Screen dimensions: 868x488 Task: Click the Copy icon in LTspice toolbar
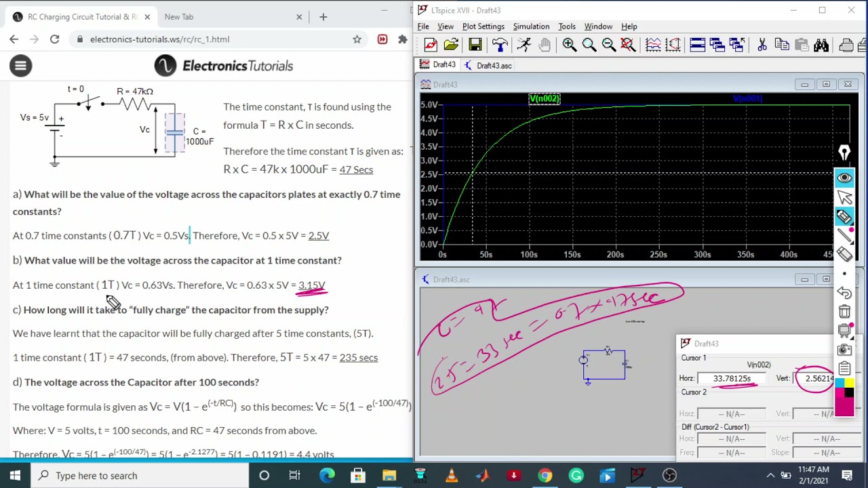782,45
